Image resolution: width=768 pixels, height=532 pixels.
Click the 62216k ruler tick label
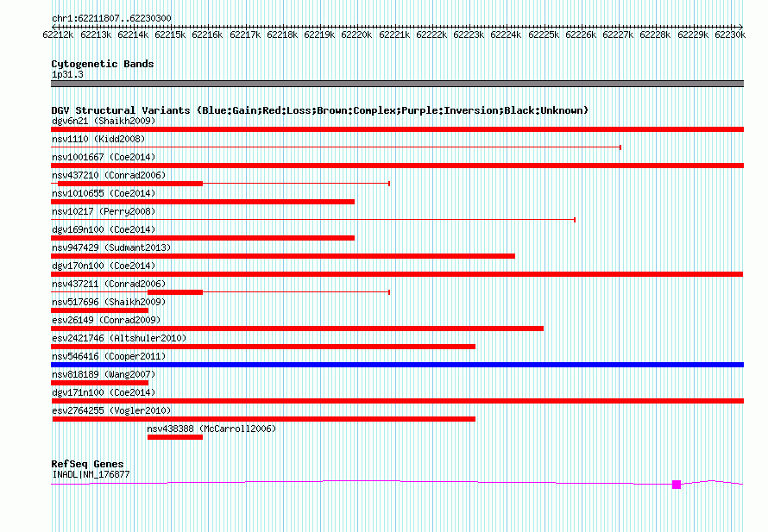[x=207, y=34]
